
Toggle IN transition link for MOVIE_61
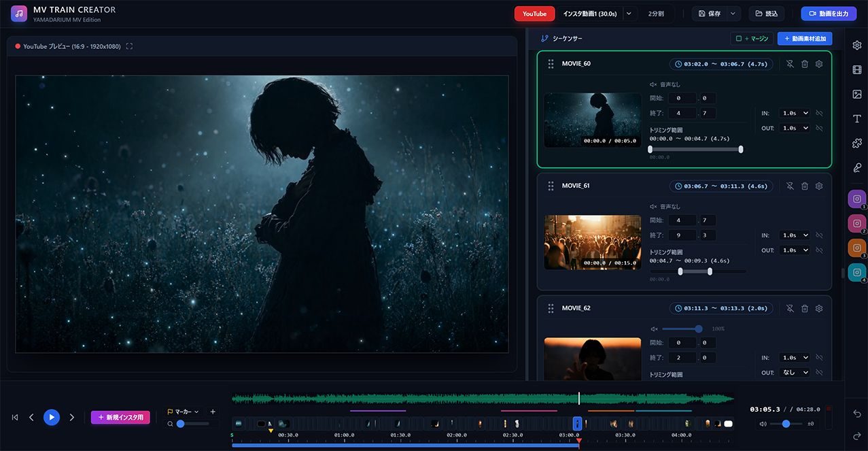(820, 235)
